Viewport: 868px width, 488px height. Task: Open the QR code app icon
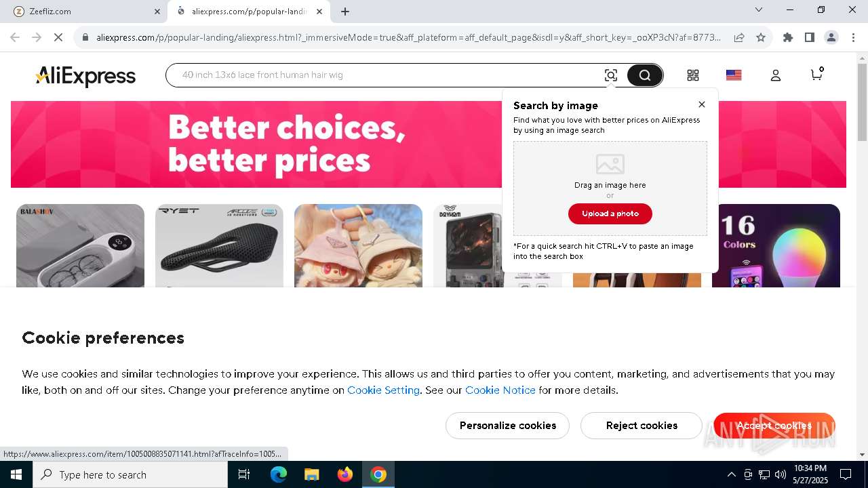693,75
